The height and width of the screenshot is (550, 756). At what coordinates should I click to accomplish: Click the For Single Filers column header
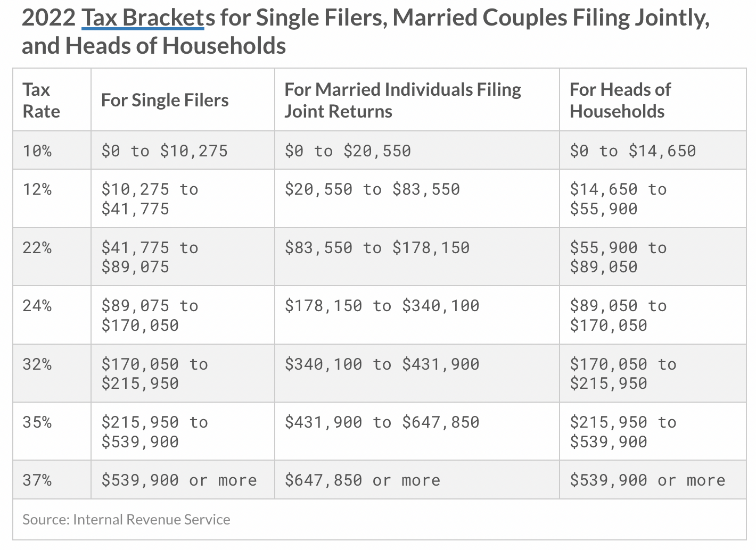point(165,101)
